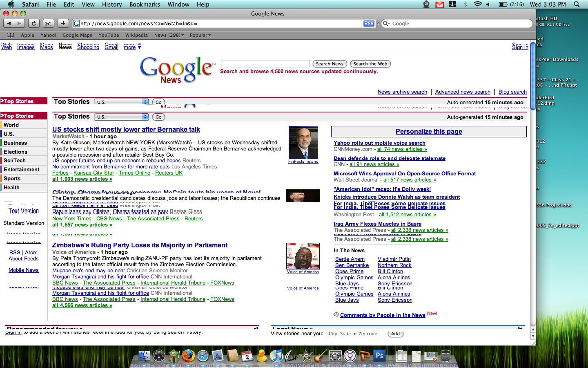Open System Preferences from the Dock
588x368 pixels.
pyautogui.click(x=335, y=356)
